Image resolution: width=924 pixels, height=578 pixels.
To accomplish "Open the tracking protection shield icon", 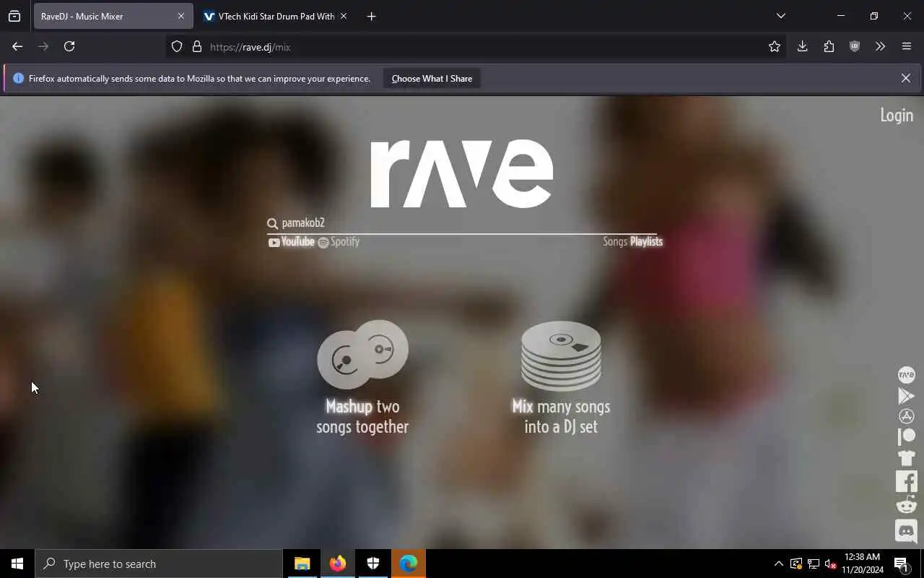I will [177, 47].
